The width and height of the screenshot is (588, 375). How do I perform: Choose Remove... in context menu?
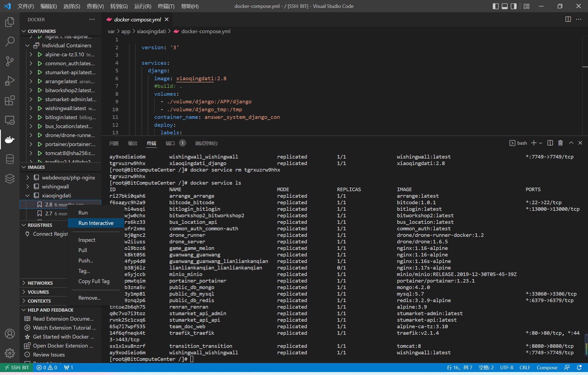[x=96, y=298]
